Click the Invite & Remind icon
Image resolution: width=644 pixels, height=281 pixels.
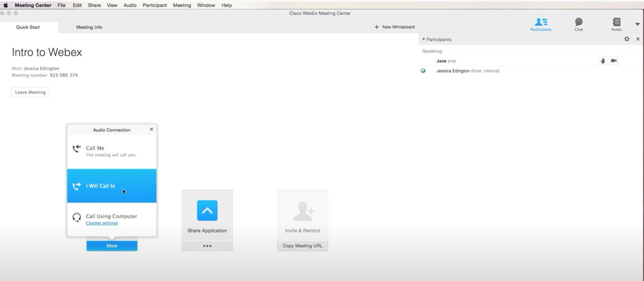coord(303,211)
